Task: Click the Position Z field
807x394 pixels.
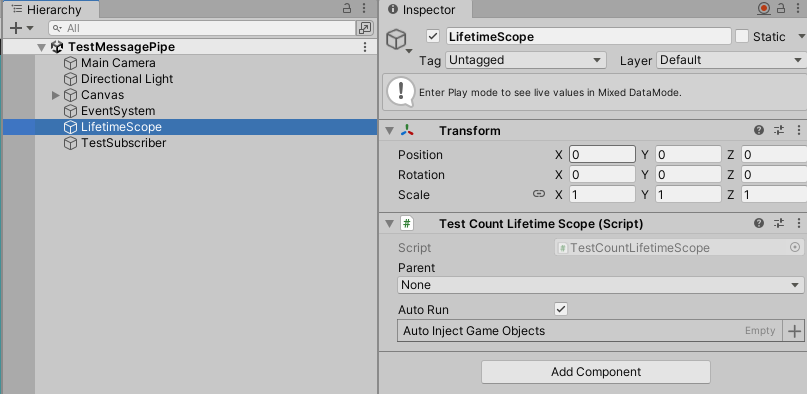Action: 774,155
